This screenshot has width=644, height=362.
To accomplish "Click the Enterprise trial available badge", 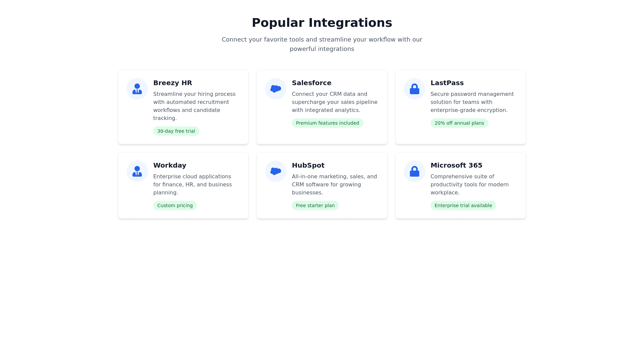I will tap(463, 205).
